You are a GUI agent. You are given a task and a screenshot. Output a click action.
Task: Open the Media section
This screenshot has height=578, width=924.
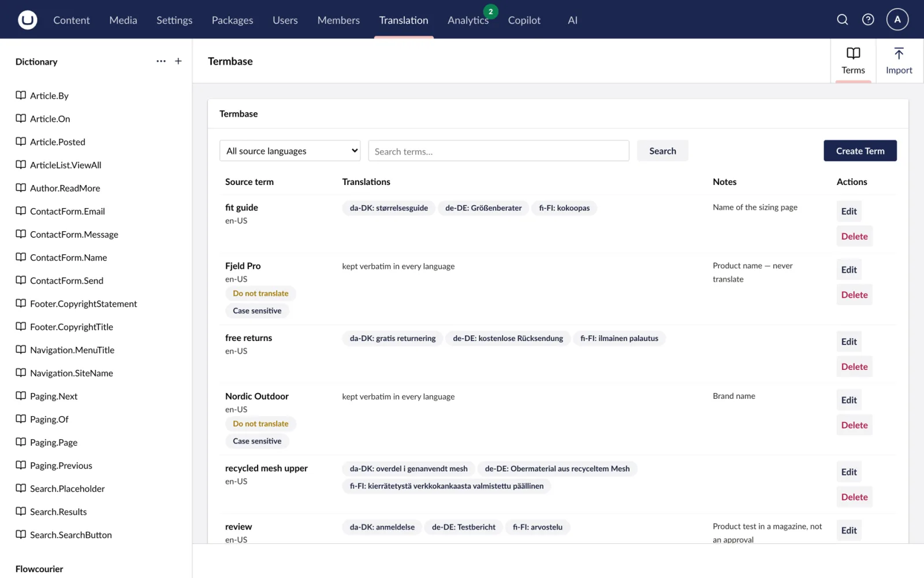click(123, 20)
